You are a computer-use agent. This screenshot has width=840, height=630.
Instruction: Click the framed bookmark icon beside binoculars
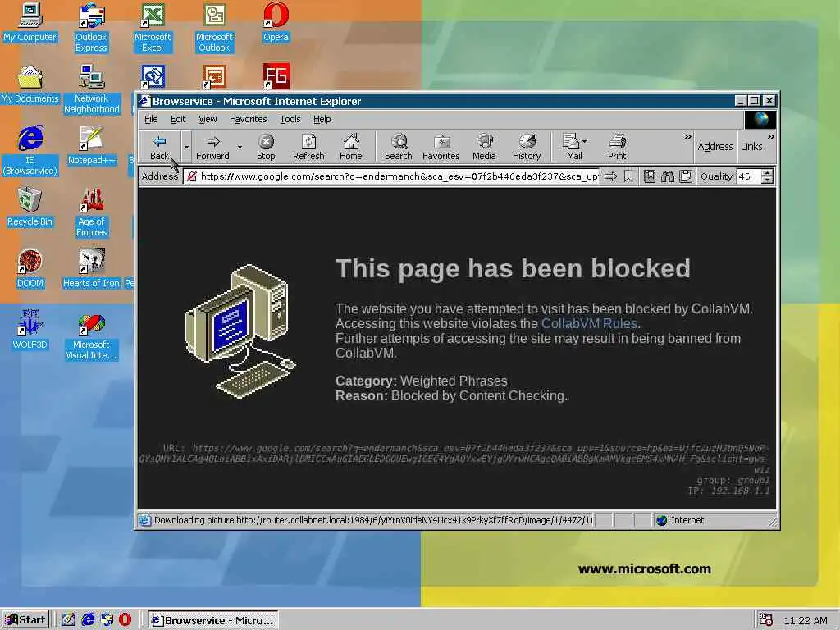(650, 176)
